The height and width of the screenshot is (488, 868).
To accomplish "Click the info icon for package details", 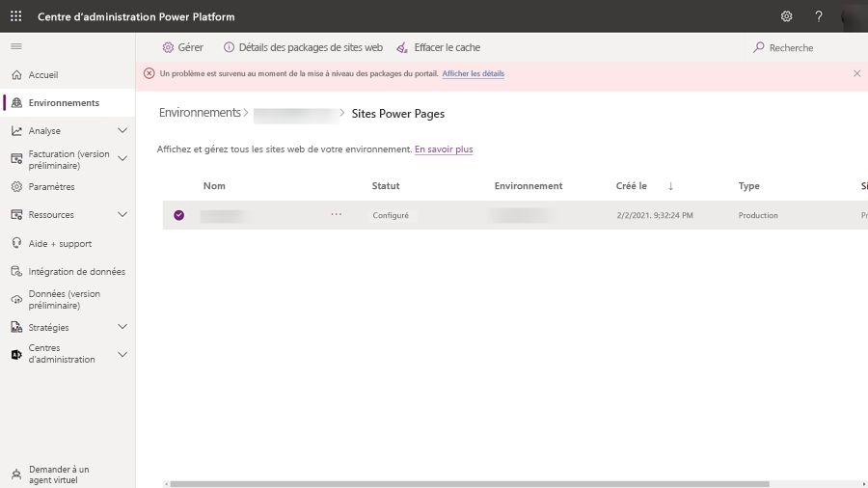I will [229, 47].
